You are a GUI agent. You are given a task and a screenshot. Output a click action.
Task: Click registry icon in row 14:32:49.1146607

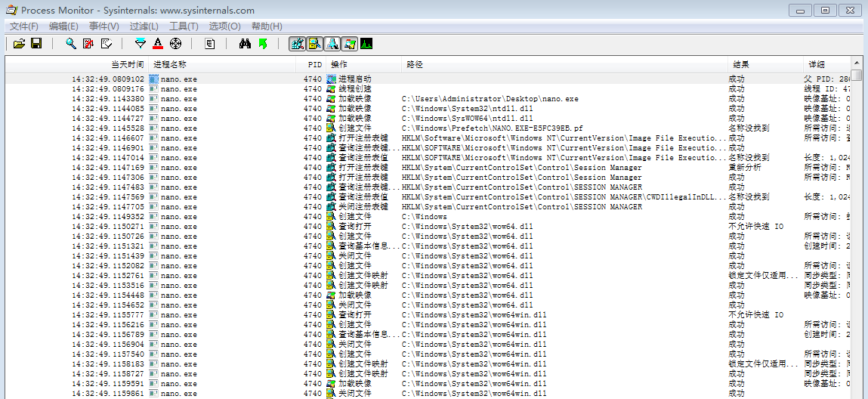click(x=332, y=138)
